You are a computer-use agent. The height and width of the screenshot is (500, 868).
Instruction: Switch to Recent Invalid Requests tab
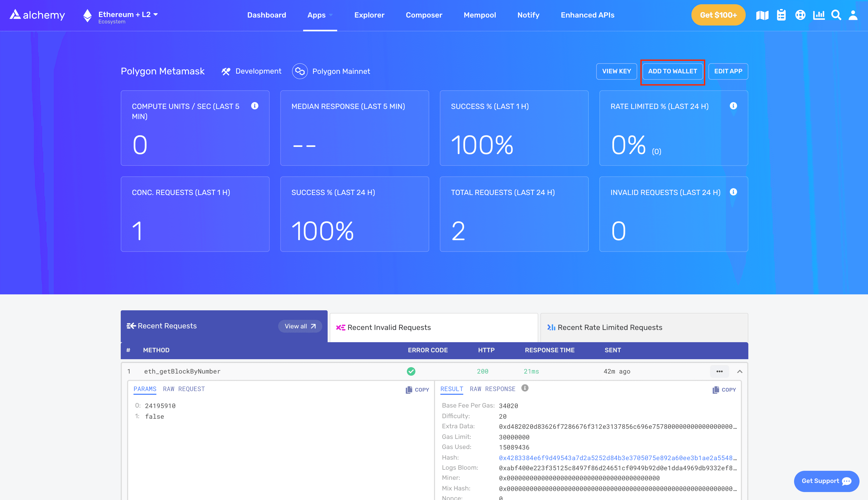pos(434,328)
